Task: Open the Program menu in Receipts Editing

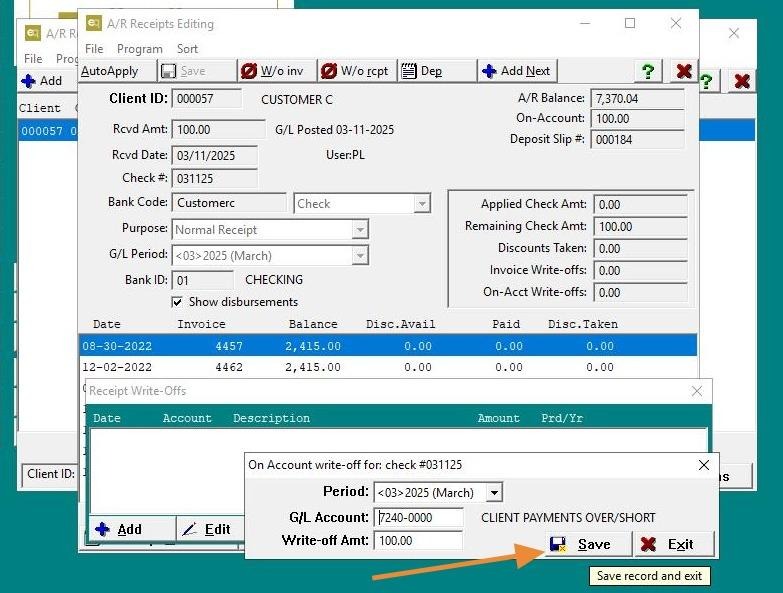Action: click(139, 49)
